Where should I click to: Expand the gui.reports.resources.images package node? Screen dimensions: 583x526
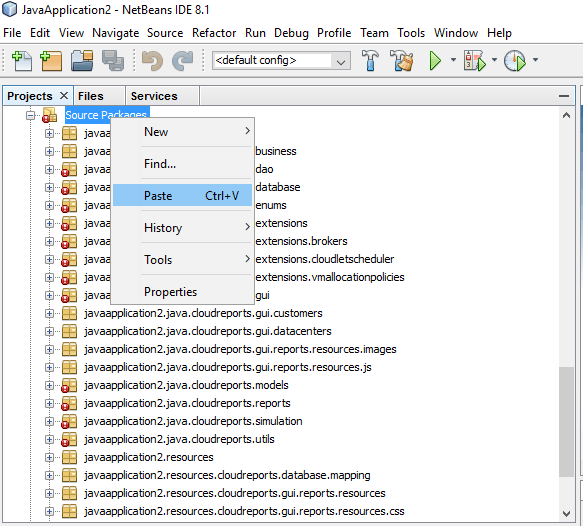(49, 349)
